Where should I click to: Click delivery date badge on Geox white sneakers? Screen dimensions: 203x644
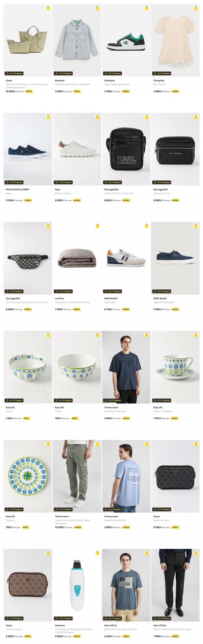click(x=63, y=182)
